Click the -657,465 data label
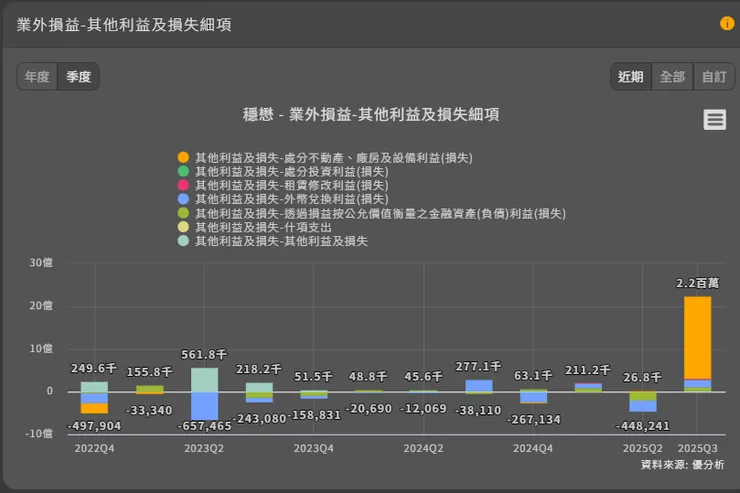740x493 pixels. point(204,426)
